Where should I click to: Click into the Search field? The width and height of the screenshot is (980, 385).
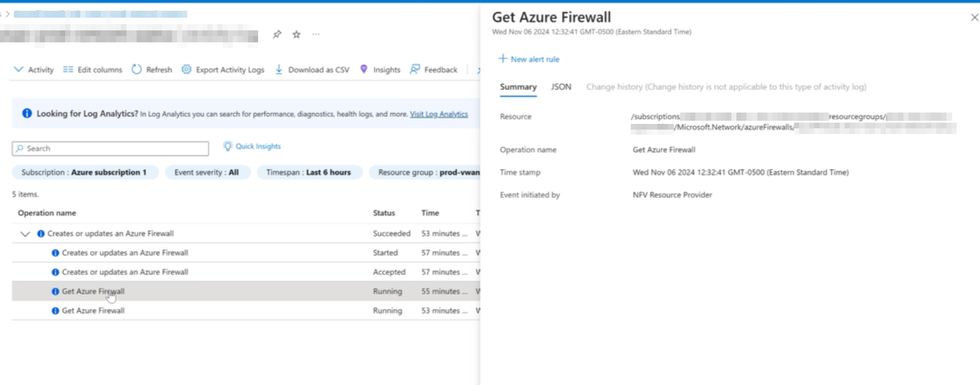[110, 149]
